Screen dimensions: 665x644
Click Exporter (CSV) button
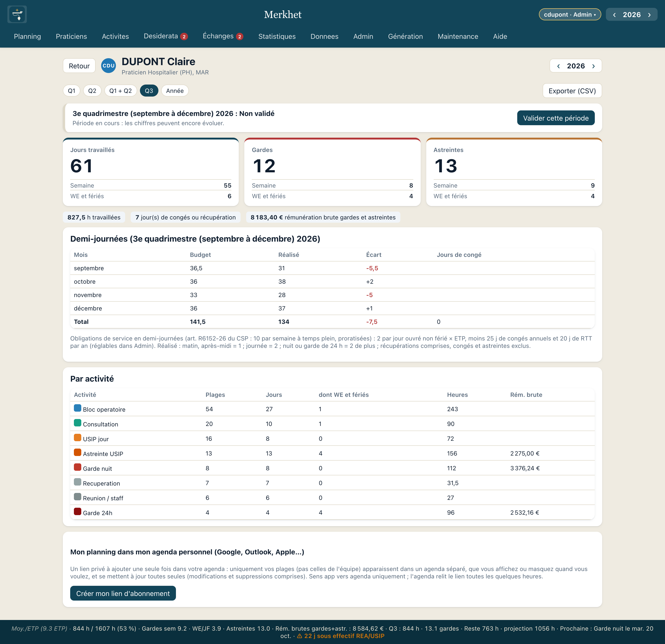[572, 91]
